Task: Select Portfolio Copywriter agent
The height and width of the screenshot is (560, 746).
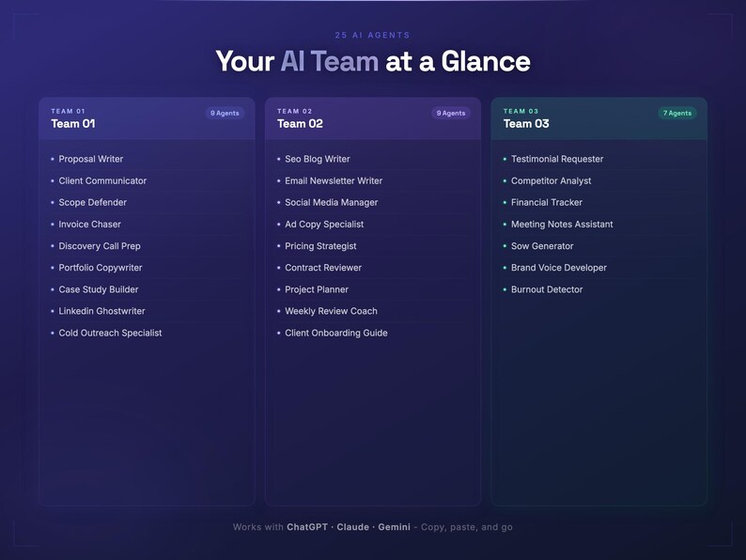Action: pyautogui.click(x=101, y=268)
